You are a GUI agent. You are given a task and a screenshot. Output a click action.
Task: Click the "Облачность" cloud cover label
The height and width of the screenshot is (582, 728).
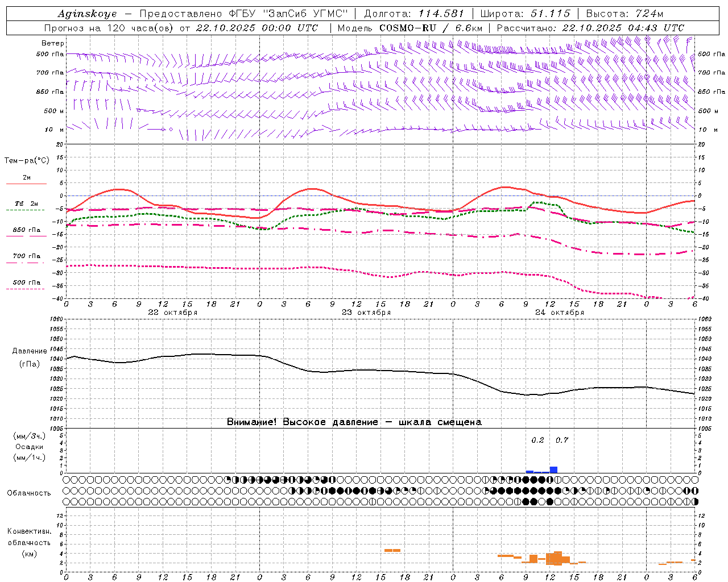[x=29, y=493]
